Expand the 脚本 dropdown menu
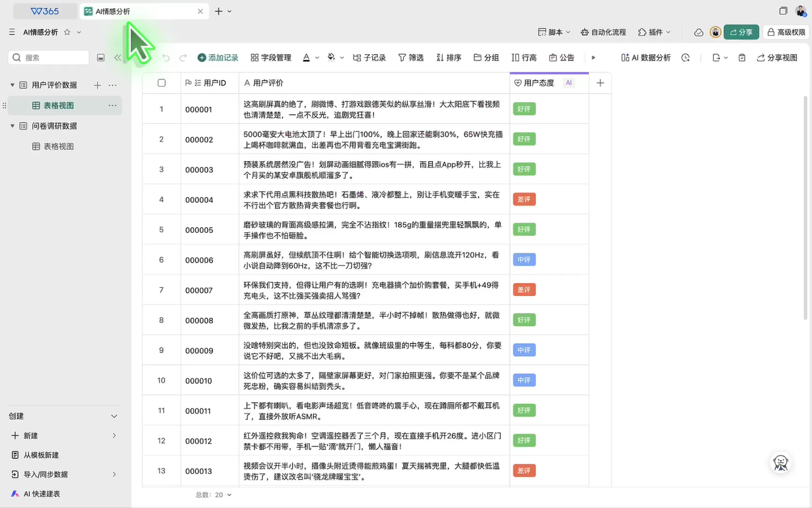The width and height of the screenshot is (812, 508). pyautogui.click(x=554, y=32)
